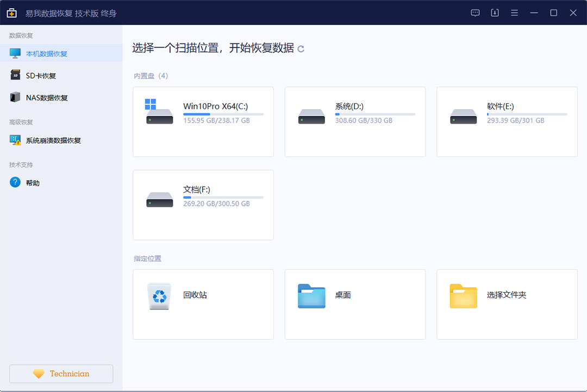Viewport: 587px width, 392px height.
Task: Open 帮助 in the sidebar
Action: pyautogui.click(x=61, y=183)
